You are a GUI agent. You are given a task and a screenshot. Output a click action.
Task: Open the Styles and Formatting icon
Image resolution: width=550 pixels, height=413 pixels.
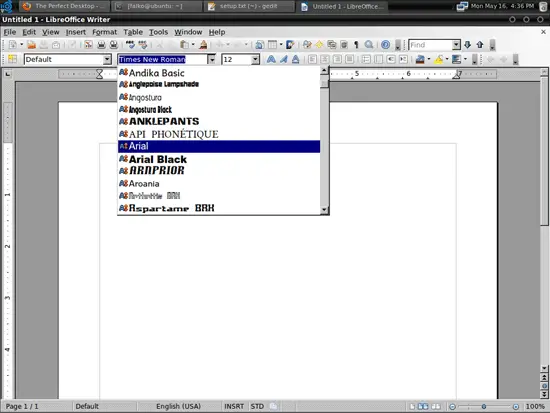coord(12,59)
